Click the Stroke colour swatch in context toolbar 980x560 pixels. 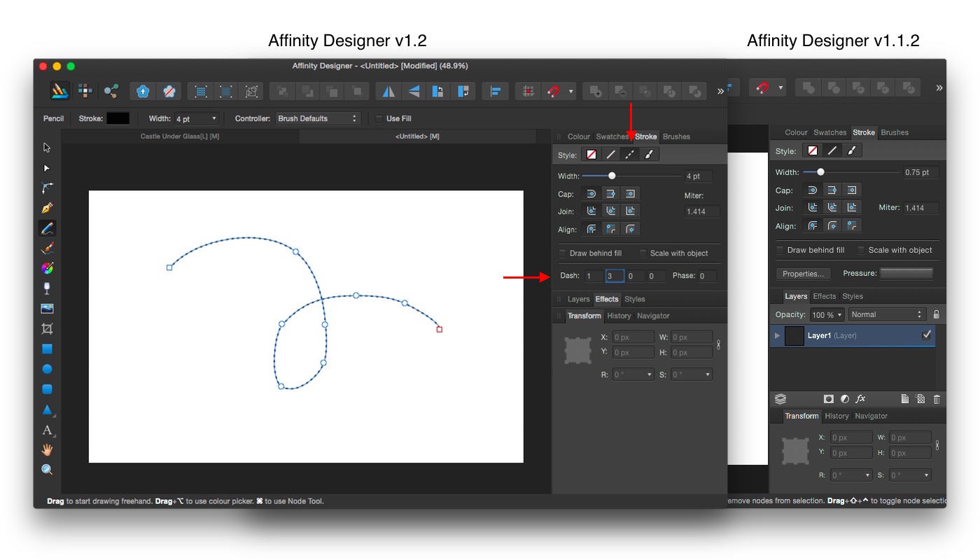[x=118, y=119]
